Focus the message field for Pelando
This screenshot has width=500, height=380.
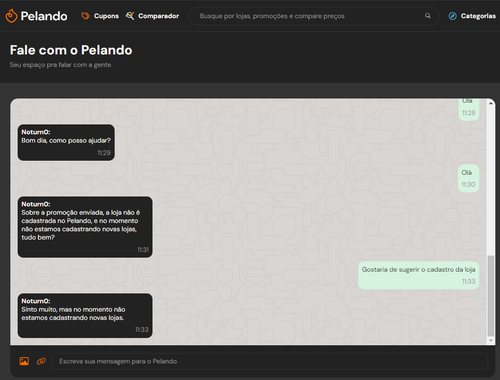269,361
